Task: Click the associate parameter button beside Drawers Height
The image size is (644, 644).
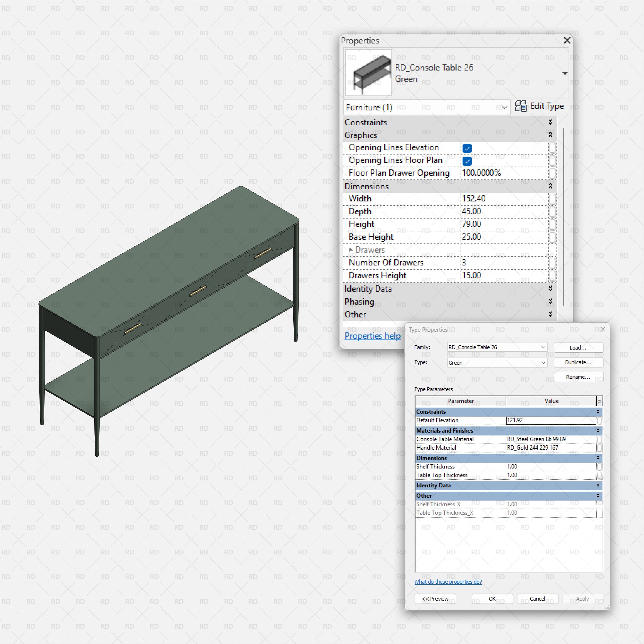Action: click(553, 276)
